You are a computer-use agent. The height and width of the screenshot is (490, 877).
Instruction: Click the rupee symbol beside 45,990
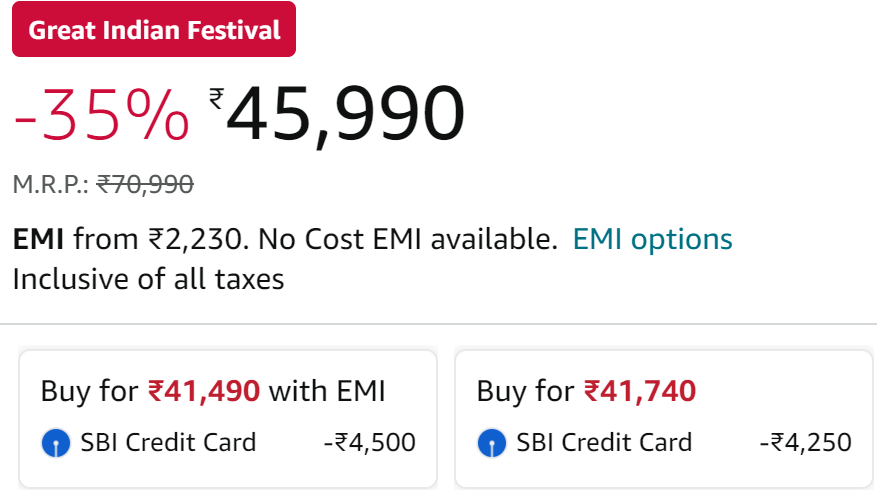(216, 98)
